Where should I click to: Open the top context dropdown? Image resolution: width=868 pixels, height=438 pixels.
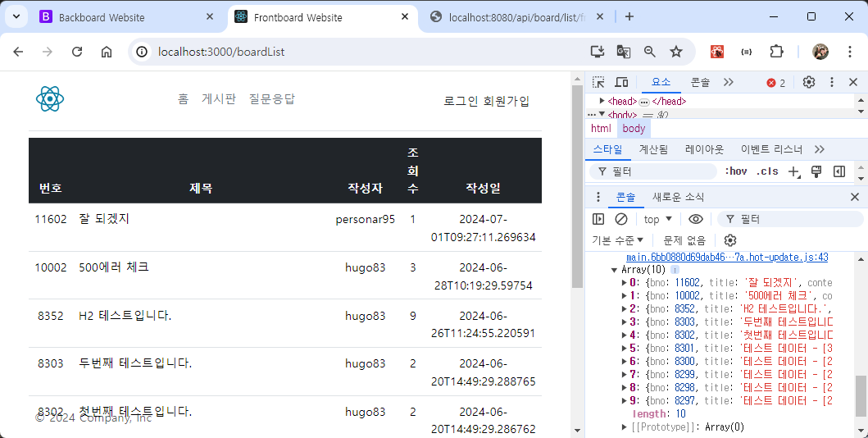click(x=657, y=219)
